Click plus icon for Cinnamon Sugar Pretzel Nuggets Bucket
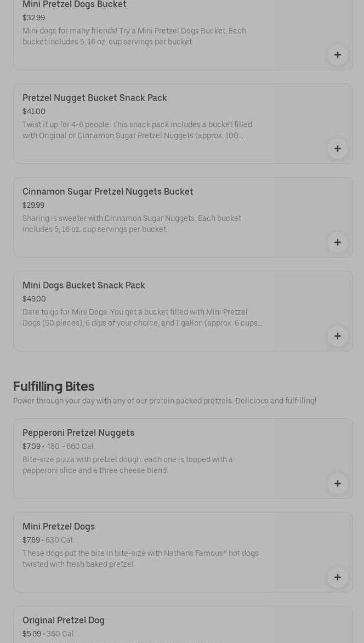Screen dimensions: 364x643 (337, 242)
